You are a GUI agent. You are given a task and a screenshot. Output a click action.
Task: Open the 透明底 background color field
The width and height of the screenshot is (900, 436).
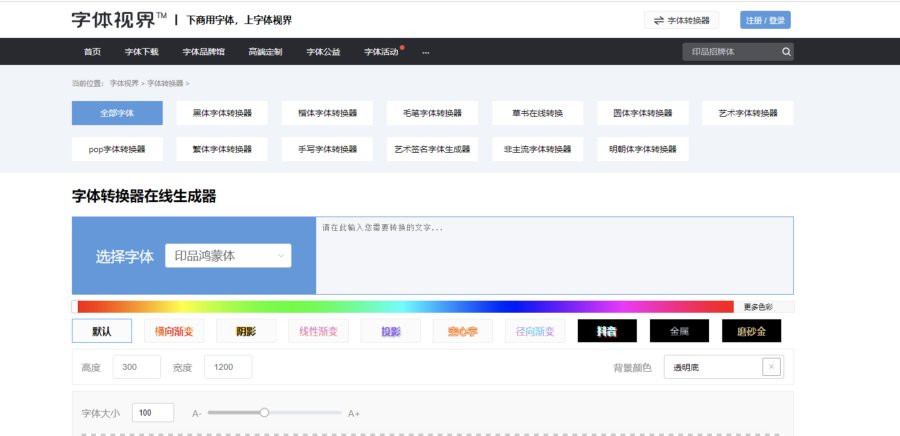[714, 367]
